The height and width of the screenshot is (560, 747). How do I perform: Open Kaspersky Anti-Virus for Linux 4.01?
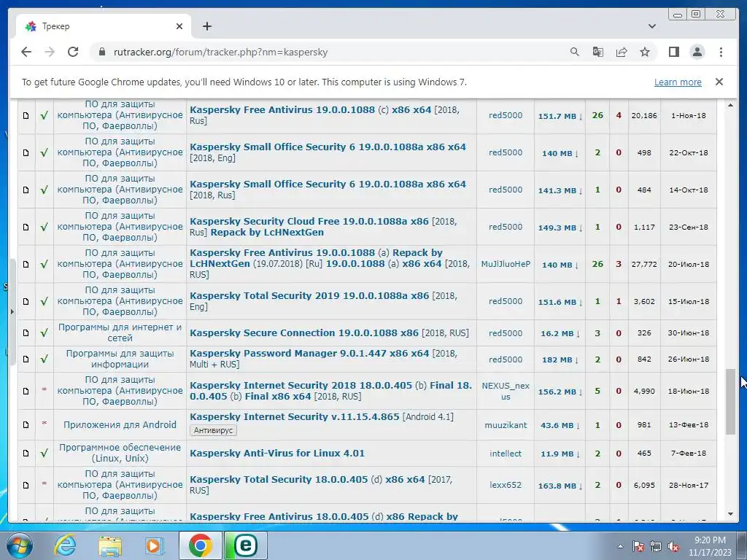point(276,454)
